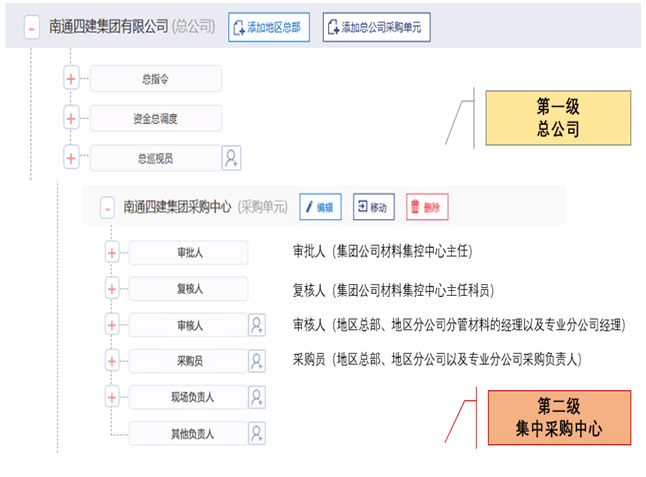Select the 资金总调度 role box

click(156, 119)
